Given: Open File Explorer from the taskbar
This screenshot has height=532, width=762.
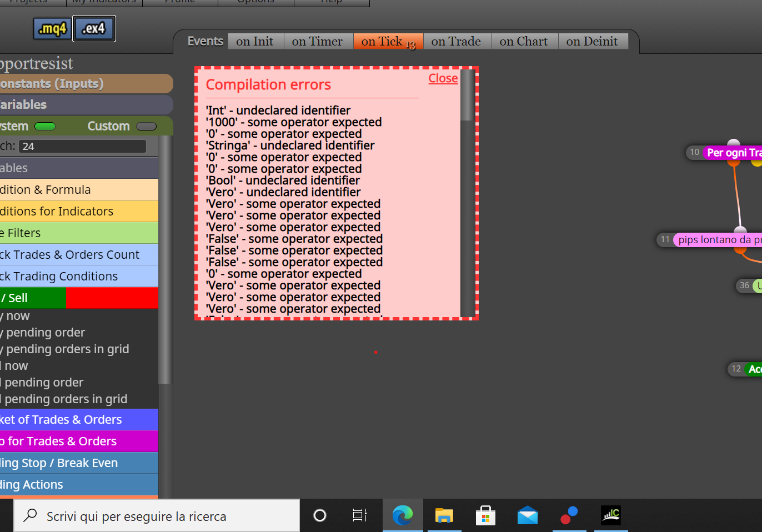Looking at the screenshot, I should click(x=444, y=515).
